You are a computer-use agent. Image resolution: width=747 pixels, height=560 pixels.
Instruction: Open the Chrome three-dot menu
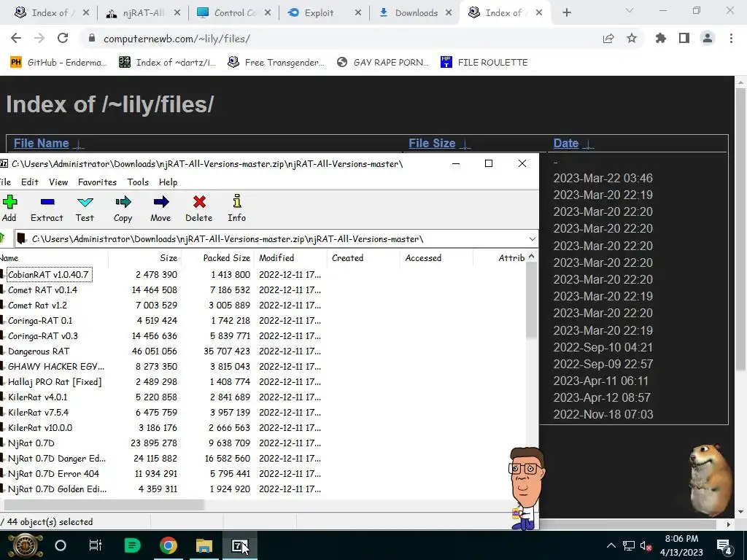pyautogui.click(x=731, y=38)
